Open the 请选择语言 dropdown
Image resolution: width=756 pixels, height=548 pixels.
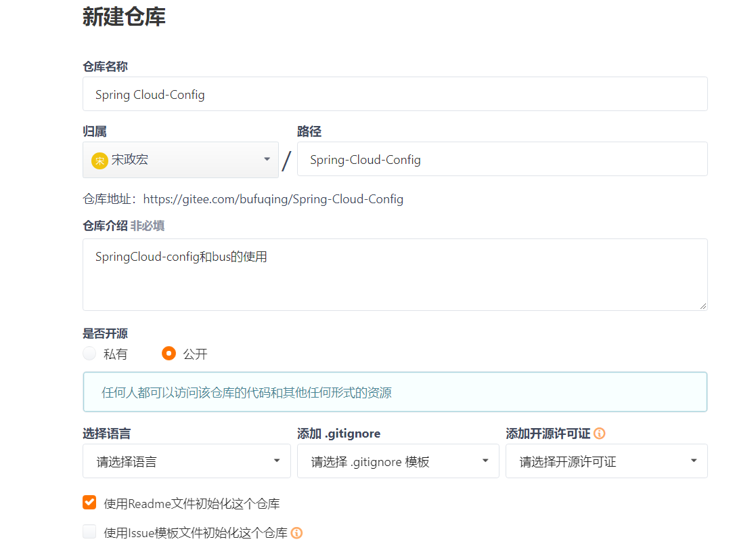coord(187,461)
